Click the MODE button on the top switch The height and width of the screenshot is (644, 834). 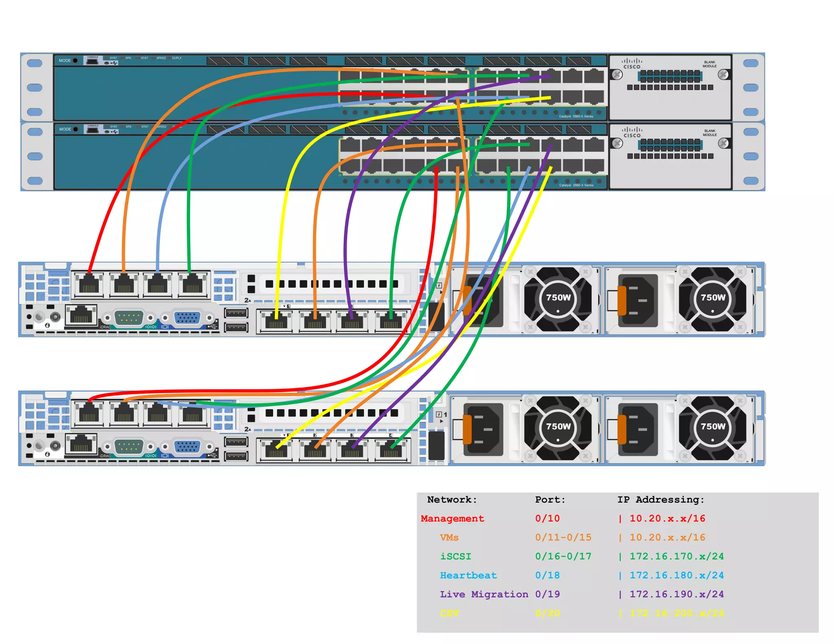pyautogui.click(x=75, y=61)
